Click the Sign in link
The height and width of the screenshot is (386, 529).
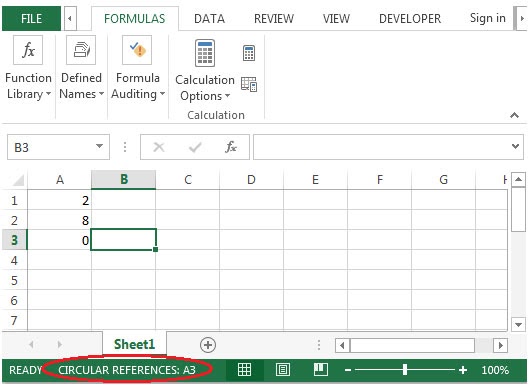[488, 18]
